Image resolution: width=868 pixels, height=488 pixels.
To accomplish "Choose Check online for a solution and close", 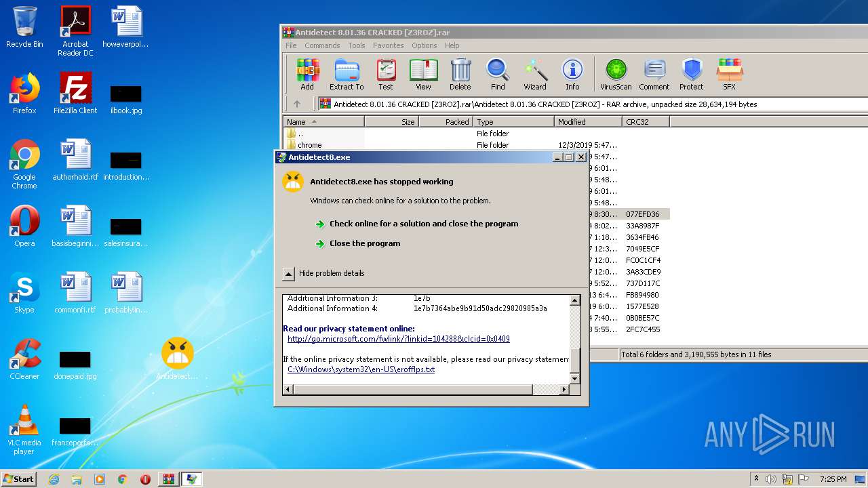I will [424, 224].
